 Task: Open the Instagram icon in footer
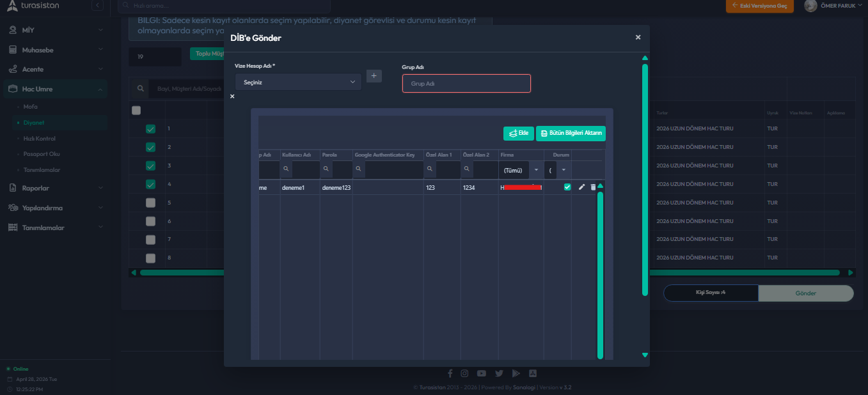click(465, 373)
